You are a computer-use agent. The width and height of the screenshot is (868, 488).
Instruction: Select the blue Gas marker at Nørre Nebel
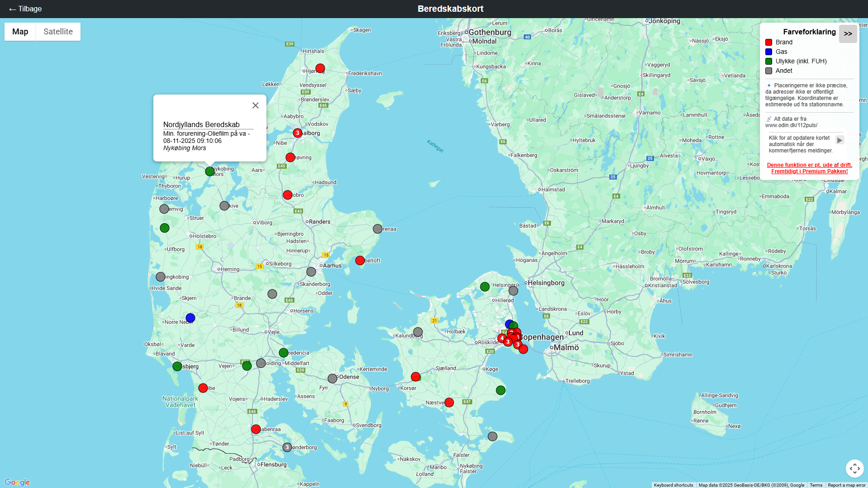pyautogui.click(x=190, y=318)
